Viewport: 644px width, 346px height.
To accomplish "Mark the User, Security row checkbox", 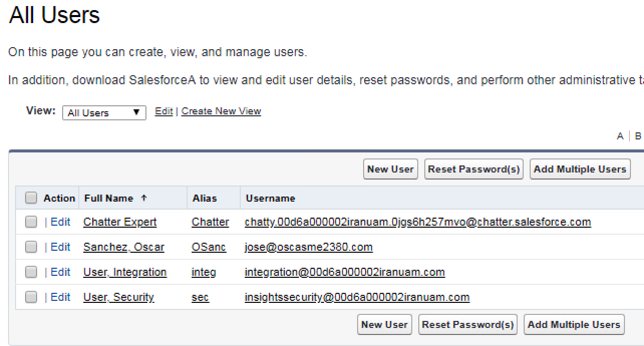I will pos(31,297).
